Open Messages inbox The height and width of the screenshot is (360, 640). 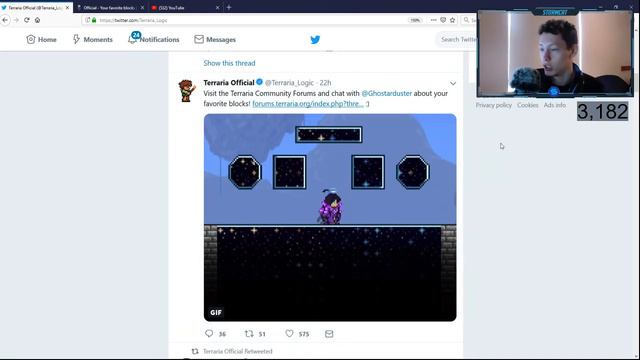pos(215,40)
